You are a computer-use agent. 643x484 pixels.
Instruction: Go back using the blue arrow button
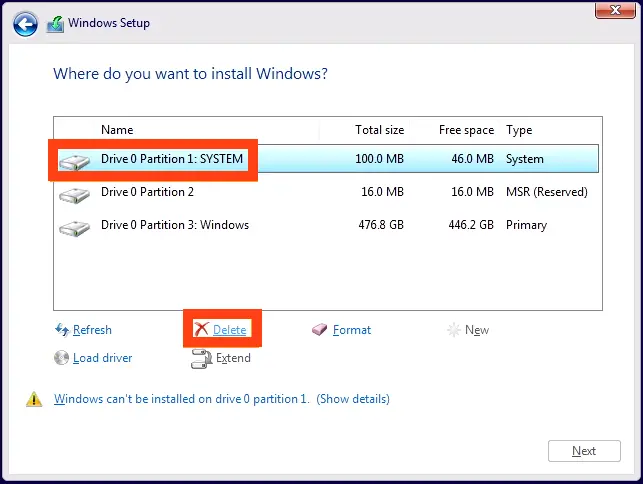click(x=25, y=24)
